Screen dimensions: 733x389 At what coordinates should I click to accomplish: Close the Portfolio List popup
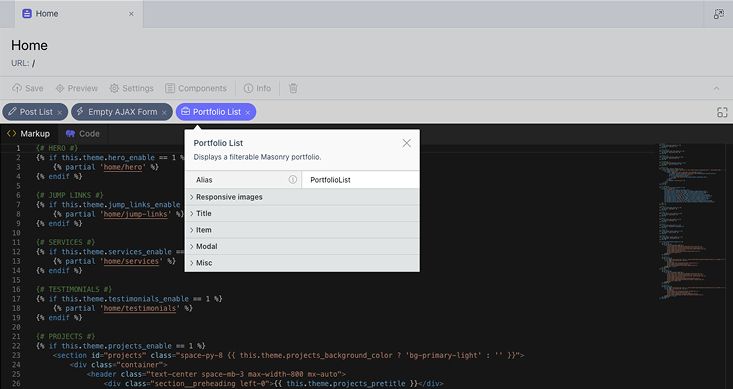pyautogui.click(x=407, y=143)
